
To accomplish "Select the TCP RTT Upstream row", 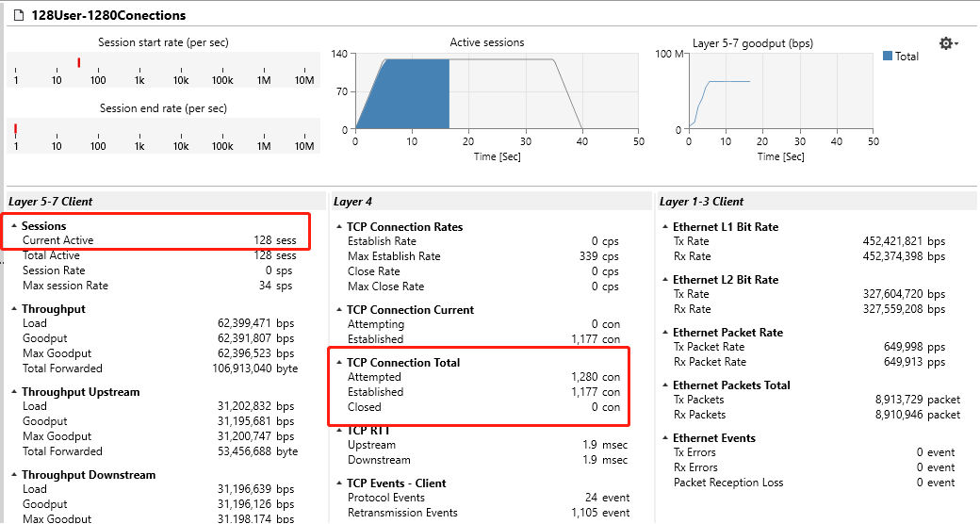I will 487,445.
